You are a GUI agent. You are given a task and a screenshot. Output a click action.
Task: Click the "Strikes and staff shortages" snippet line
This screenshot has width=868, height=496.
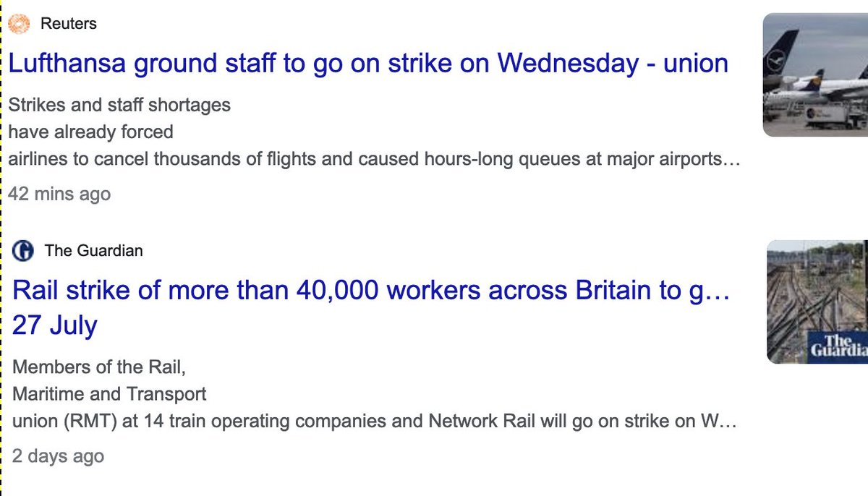pyautogui.click(x=119, y=105)
